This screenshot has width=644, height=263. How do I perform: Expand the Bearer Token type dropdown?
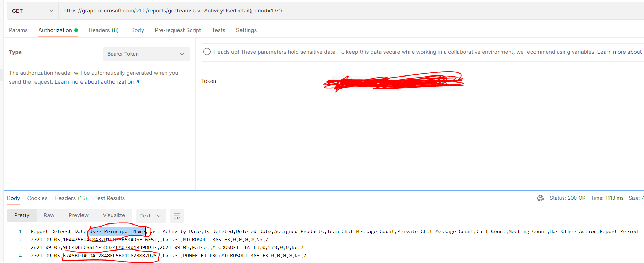(x=146, y=54)
